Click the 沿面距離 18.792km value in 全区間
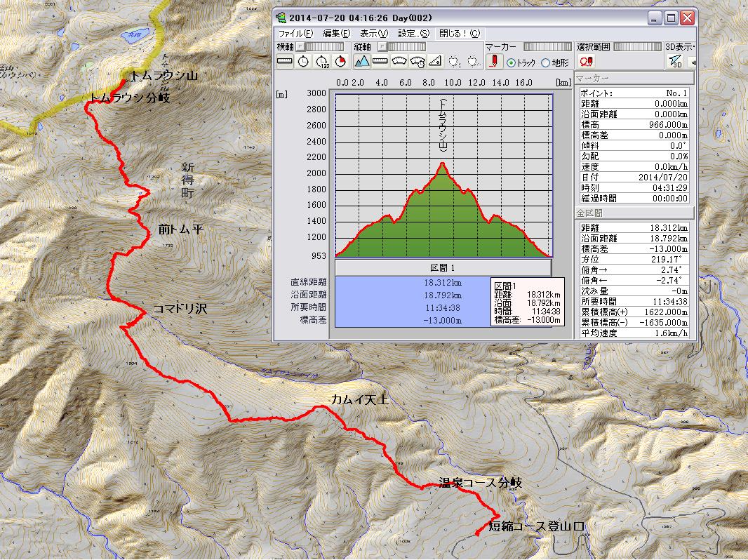Image resolution: width=748 pixels, height=560 pixels. point(669,239)
